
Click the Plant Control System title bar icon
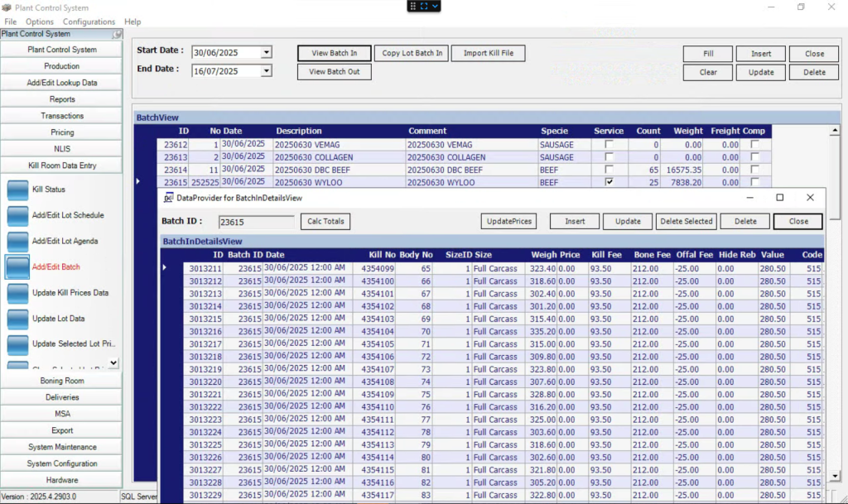[x=7, y=7]
